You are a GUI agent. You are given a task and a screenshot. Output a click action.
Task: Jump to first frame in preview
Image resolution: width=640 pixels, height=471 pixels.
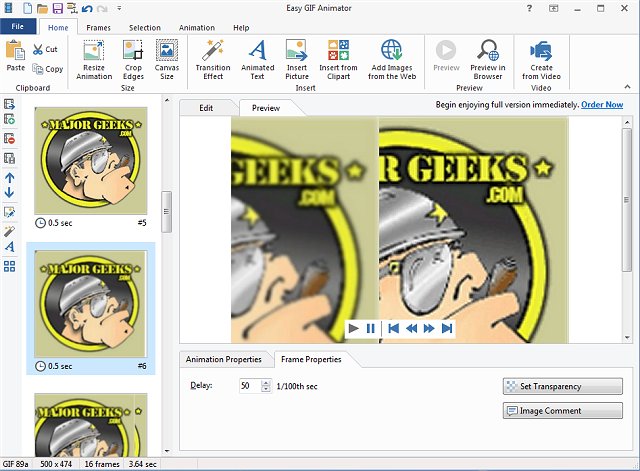pos(393,329)
